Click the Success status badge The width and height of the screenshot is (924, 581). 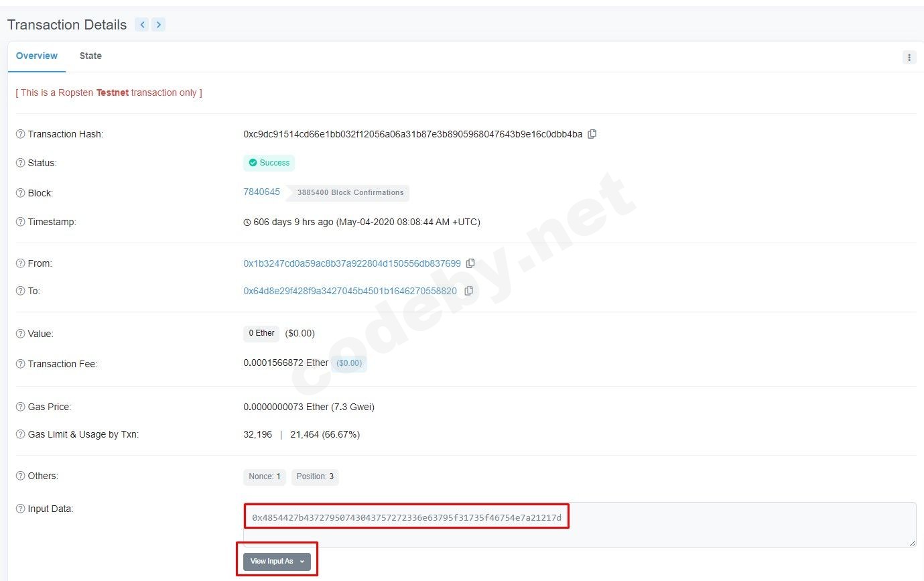(x=269, y=163)
